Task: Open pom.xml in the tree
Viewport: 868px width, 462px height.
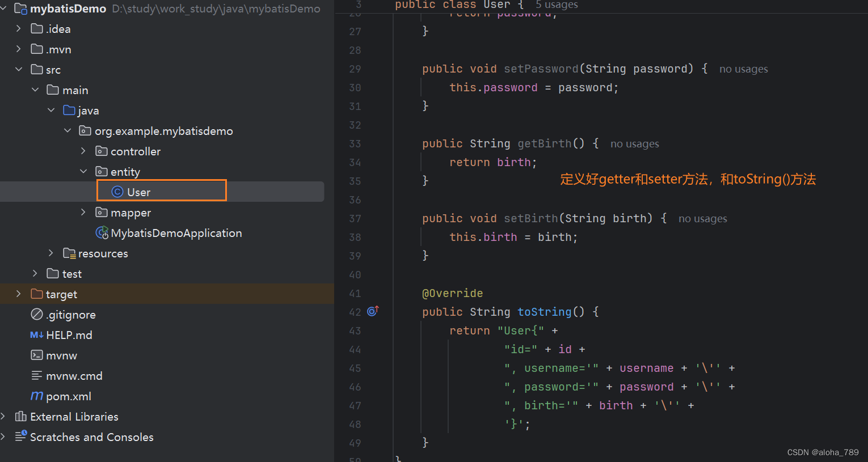Action: point(69,396)
